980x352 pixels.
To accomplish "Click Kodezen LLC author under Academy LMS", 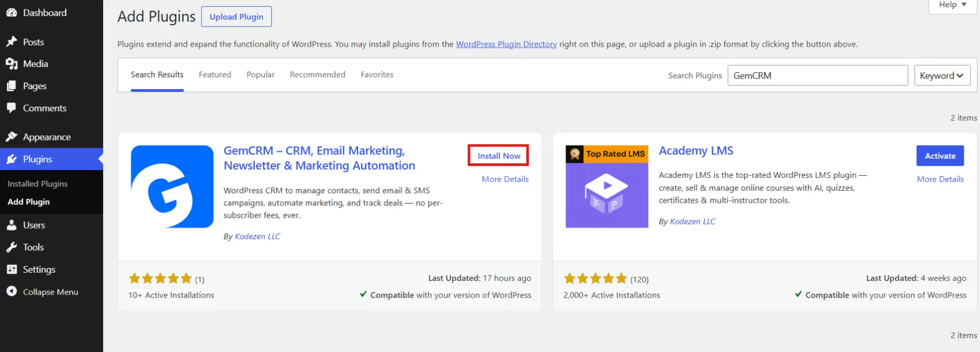I will pyautogui.click(x=693, y=221).
